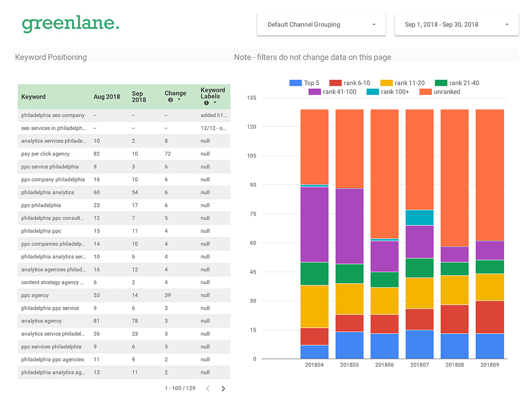This screenshot has height=399, width=532.
Task: Click the orange unranked segment of 201809 bar
Action: [x=490, y=175]
